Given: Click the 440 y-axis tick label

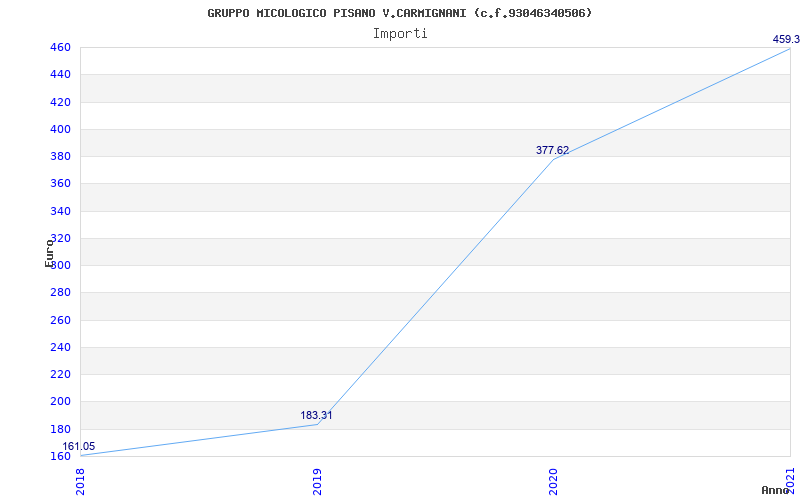Looking at the screenshot, I should pyautogui.click(x=60, y=74).
